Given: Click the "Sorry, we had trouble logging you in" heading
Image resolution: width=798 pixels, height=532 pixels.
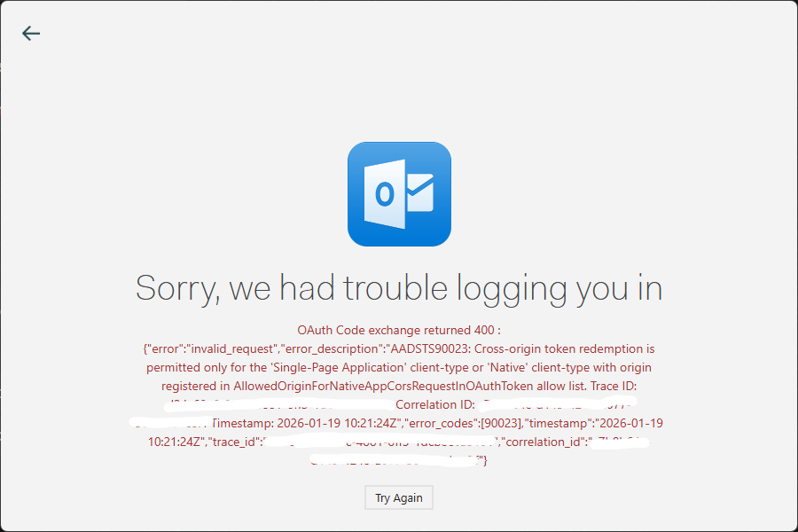Looking at the screenshot, I should coord(399,289).
